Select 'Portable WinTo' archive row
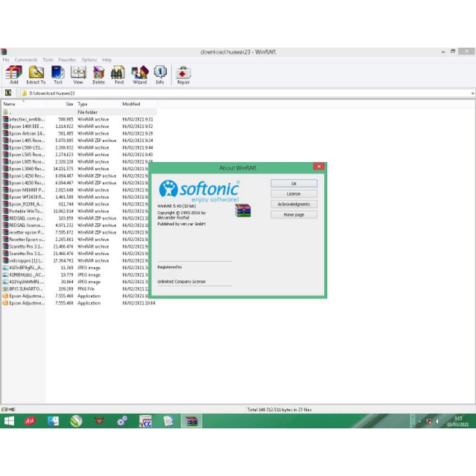 click(76, 211)
